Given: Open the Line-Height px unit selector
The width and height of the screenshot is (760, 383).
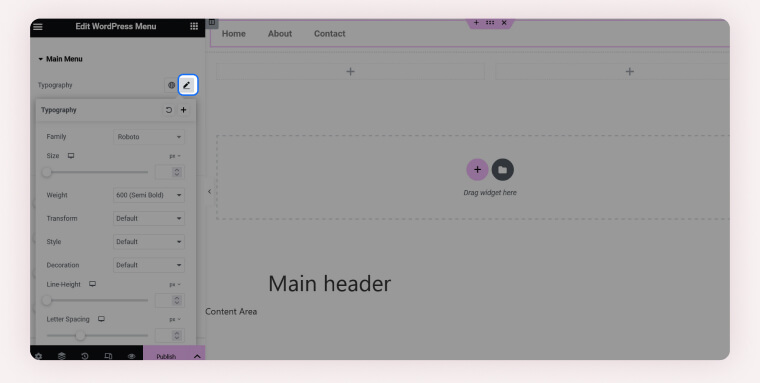Looking at the screenshot, I should click(175, 285).
